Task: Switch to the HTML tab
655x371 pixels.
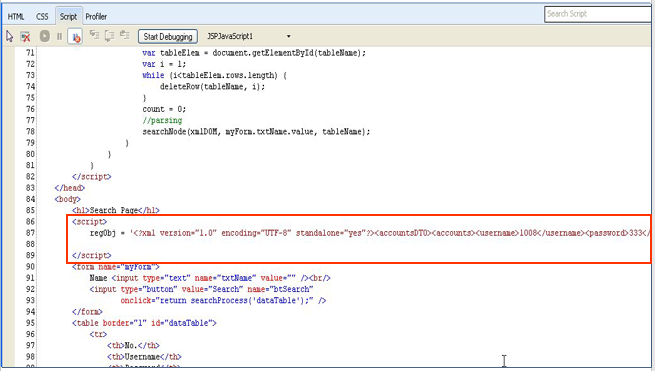Action: pos(16,17)
